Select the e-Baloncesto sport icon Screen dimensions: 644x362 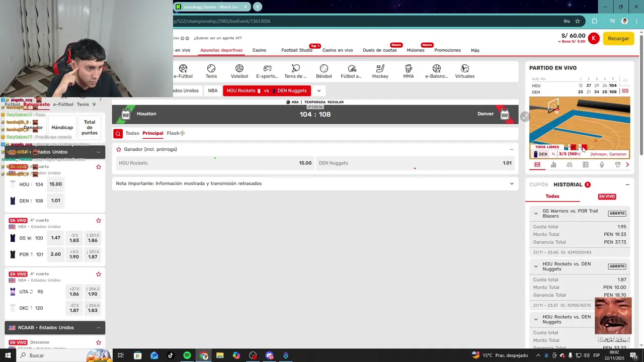pyautogui.click(x=437, y=68)
